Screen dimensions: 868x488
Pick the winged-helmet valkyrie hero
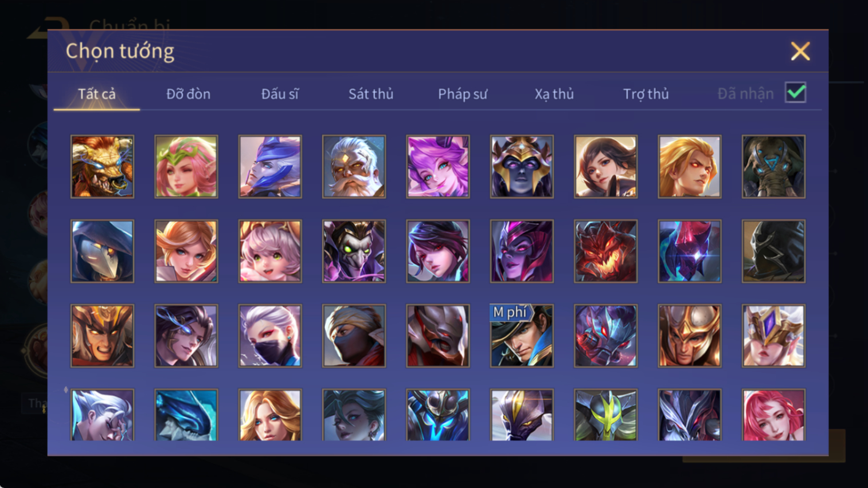[x=773, y=336]
